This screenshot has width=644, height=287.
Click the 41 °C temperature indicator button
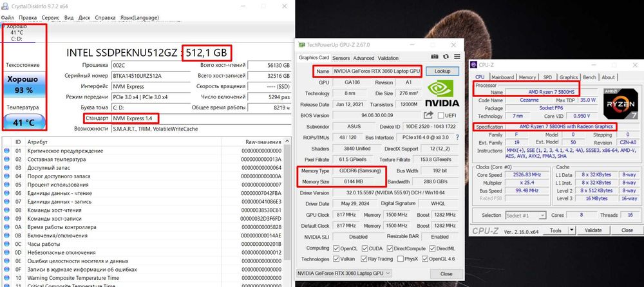coord(23,122)
